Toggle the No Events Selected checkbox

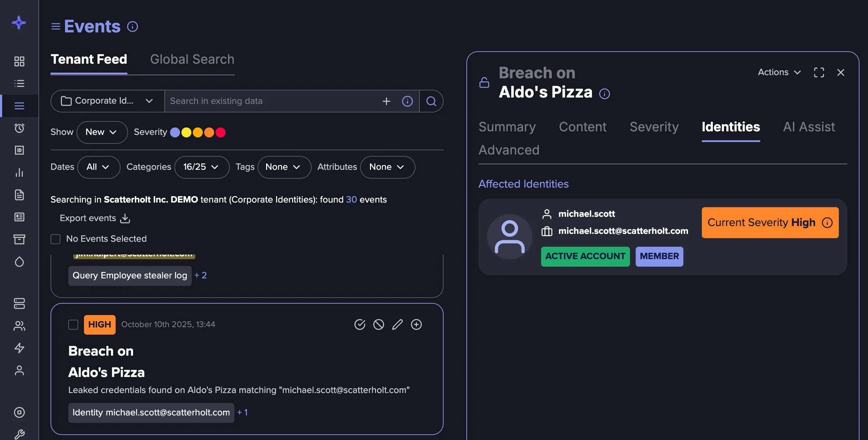point(55,239)
